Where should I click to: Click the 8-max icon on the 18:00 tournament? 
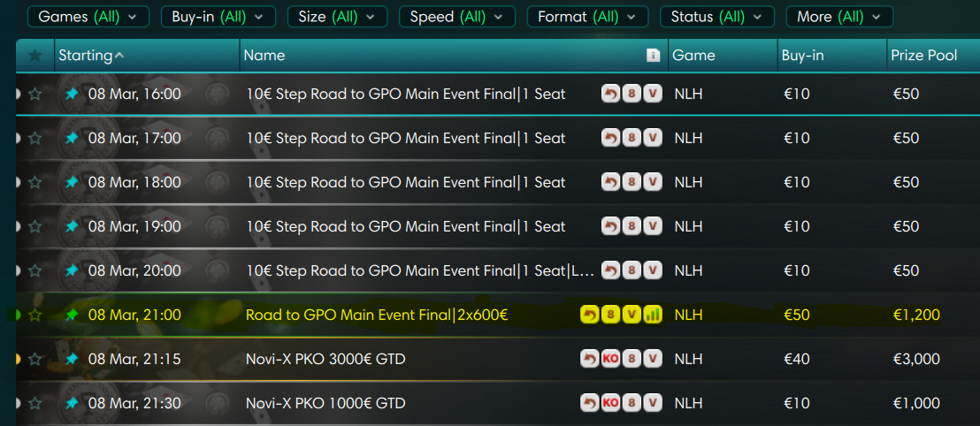click(x=632, y=182)
